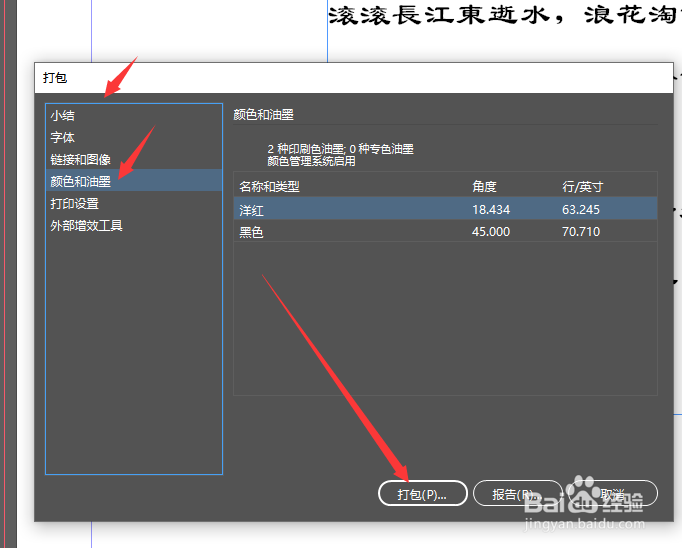
Task: Click the 颜色管理系统启用 text
Action: tap(311, 161)
